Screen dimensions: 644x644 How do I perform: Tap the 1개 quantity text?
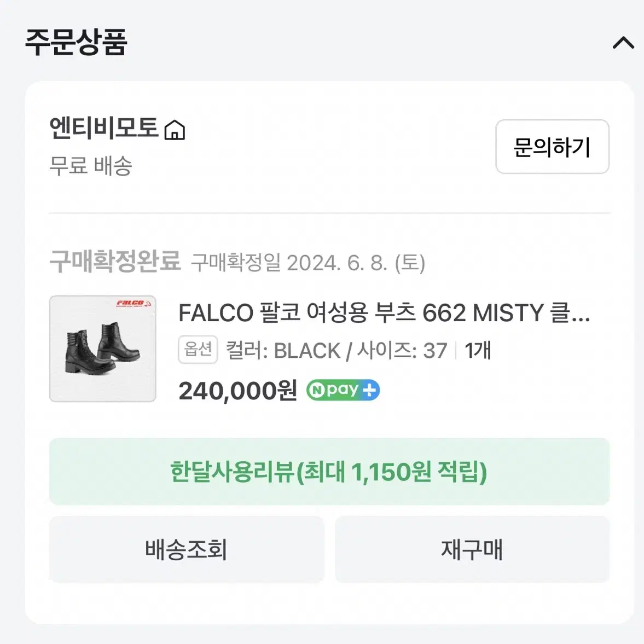pyautogui.click(x=478, y=350)
